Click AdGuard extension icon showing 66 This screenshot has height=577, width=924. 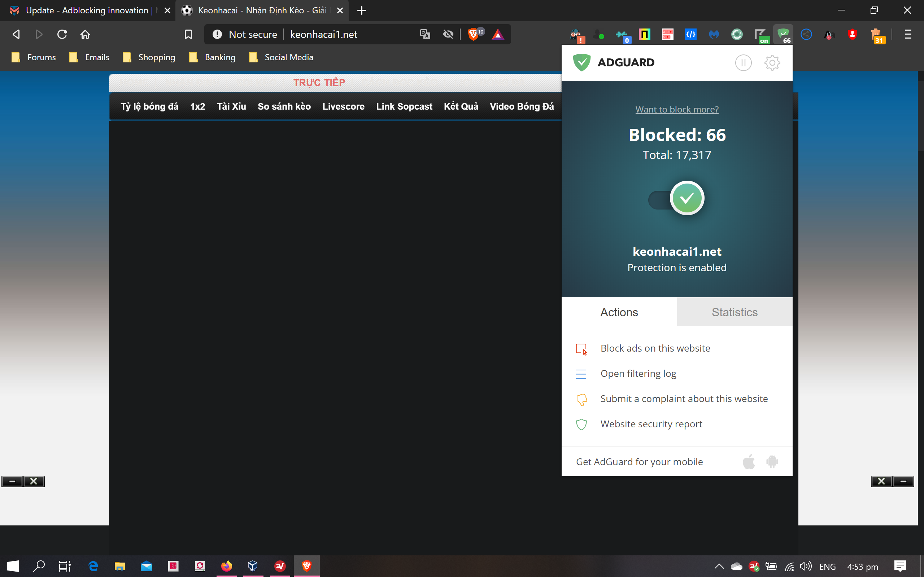(x=783, y=35)
